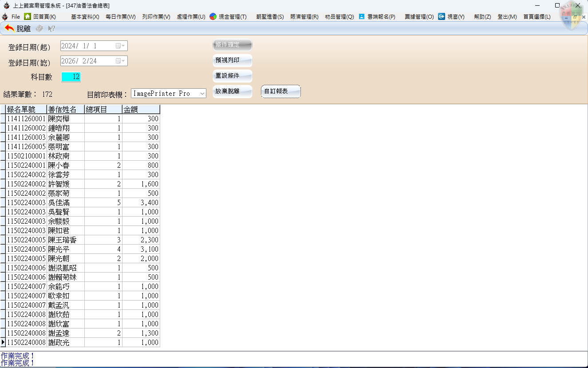Click the 脫離 back arrow icon

pos(9,28)
